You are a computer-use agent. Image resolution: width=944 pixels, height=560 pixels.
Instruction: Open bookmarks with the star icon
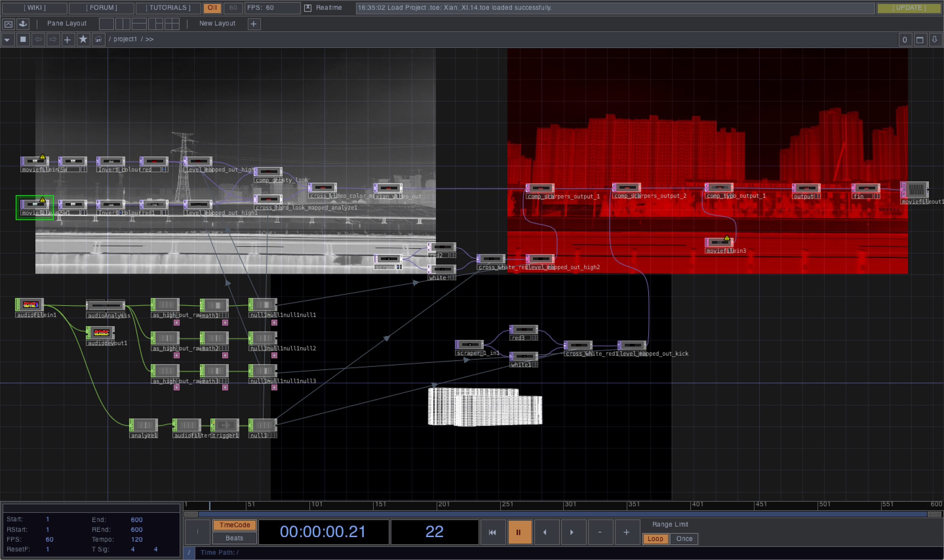(x=83, y=39)
